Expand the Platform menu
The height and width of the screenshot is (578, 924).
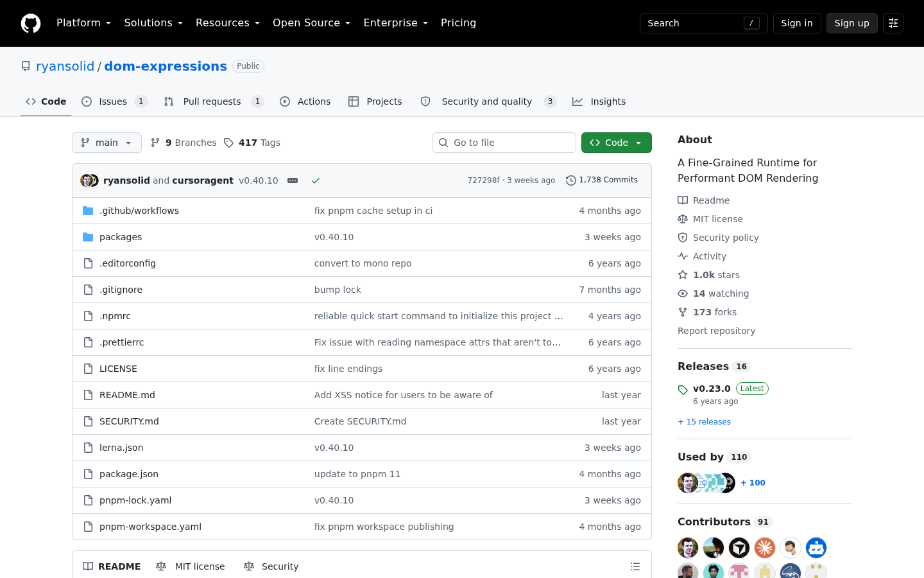[83, 23]
